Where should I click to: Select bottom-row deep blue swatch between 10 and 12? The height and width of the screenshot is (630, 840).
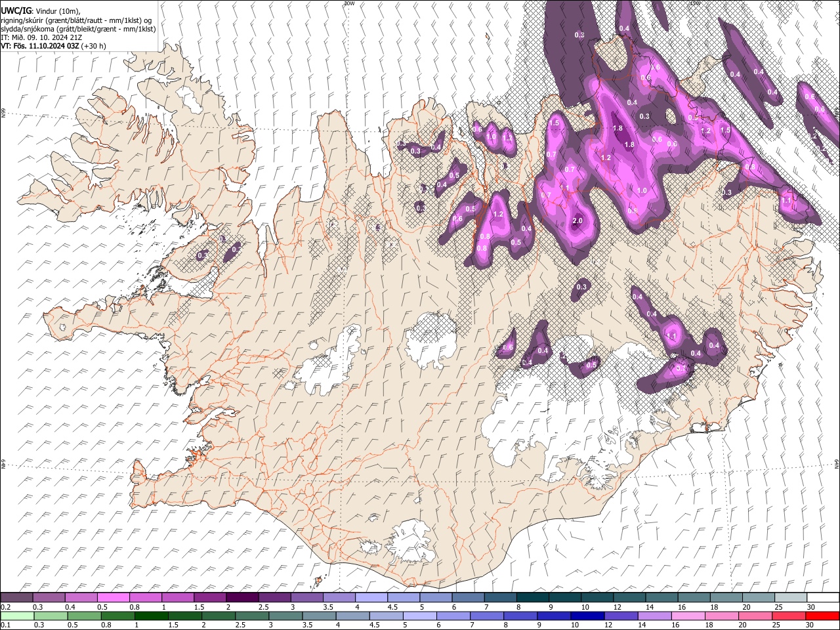pos(587,616)
